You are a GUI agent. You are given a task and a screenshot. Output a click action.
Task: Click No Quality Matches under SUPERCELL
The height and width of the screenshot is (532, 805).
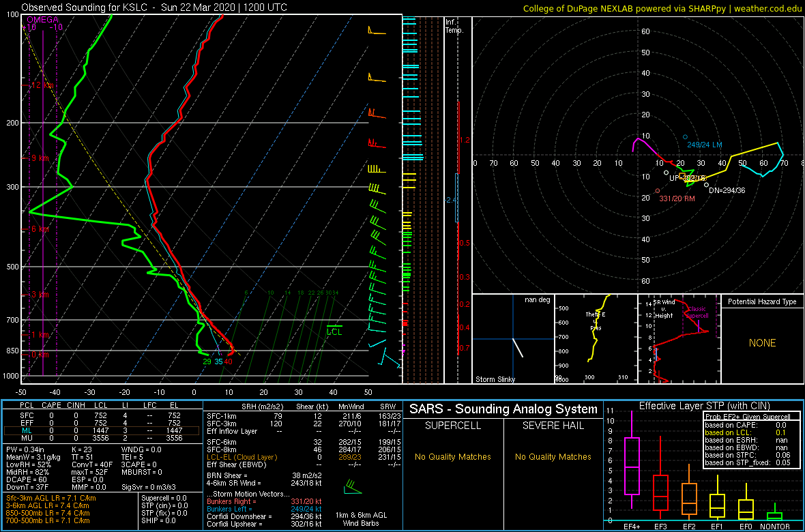(454, 457)
